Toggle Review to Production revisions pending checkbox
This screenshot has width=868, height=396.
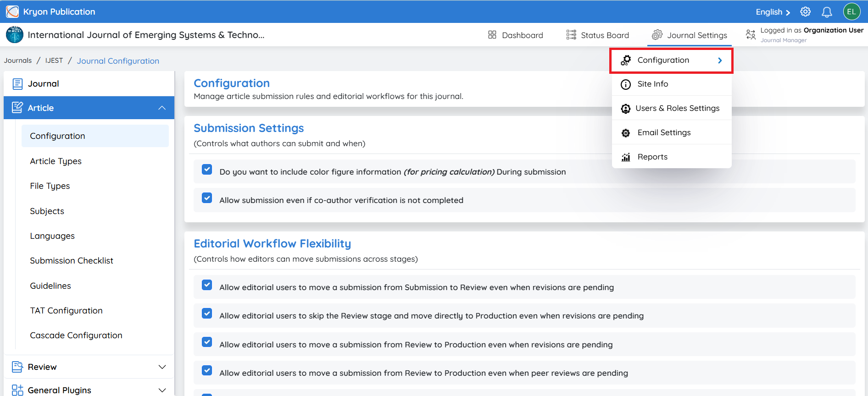pyautogui.click(x=207, y=342)
